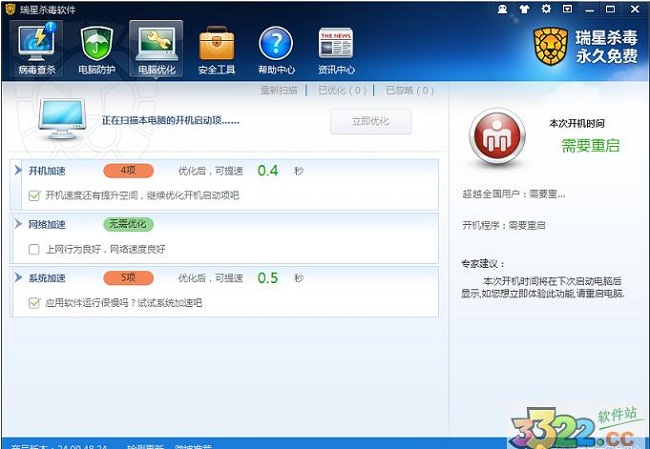This screenshot has height=449, width=650.
Task: Click the 超越全国用户 line
Action: click(x=514, y=194)
